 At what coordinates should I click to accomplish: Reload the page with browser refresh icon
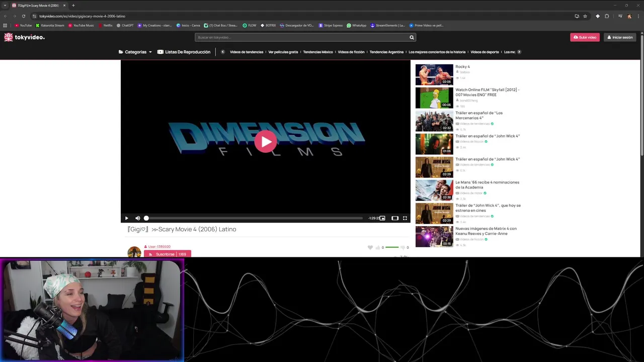(23, 16)
